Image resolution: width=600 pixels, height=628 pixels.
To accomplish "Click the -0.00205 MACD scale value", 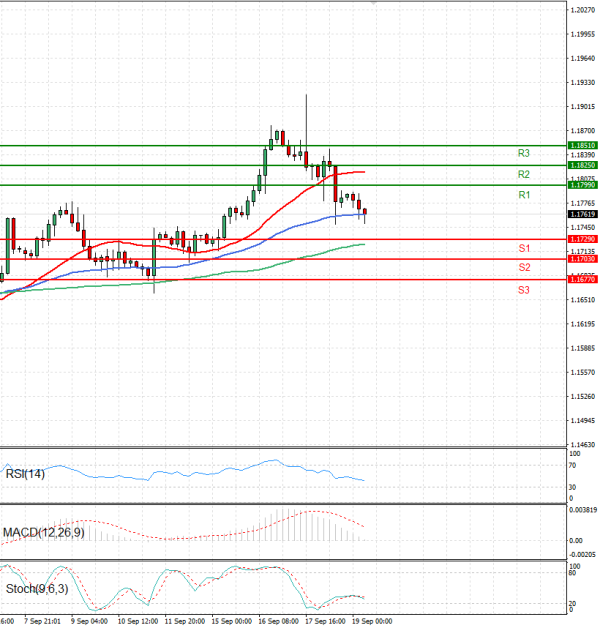I will [583, 555].
